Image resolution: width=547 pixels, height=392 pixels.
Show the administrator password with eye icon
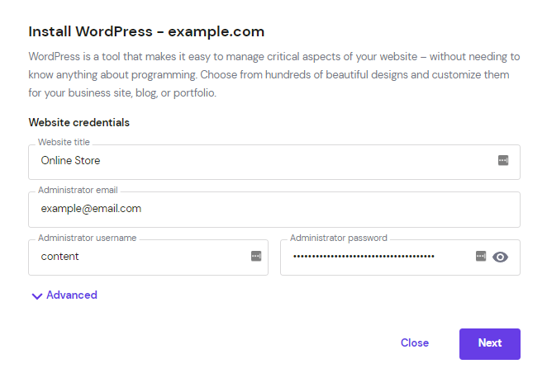click(x=500, y=257)
